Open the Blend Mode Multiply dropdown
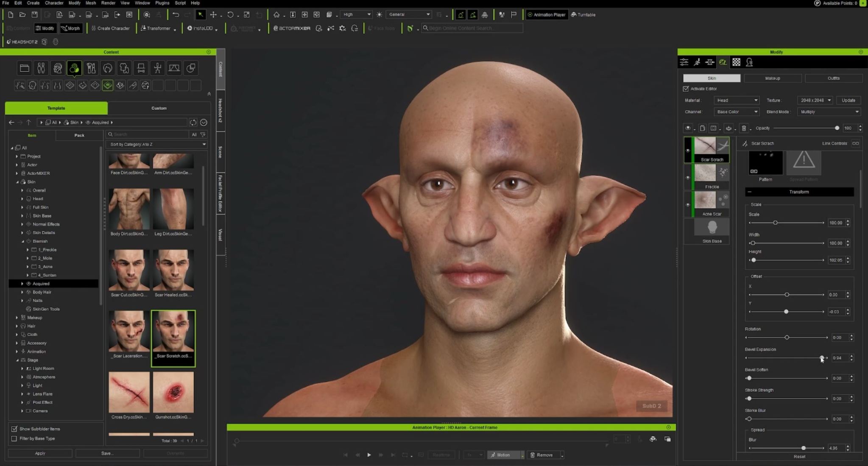Image resolution: width=868 pixels, height=466 pixels. [829, 112]
